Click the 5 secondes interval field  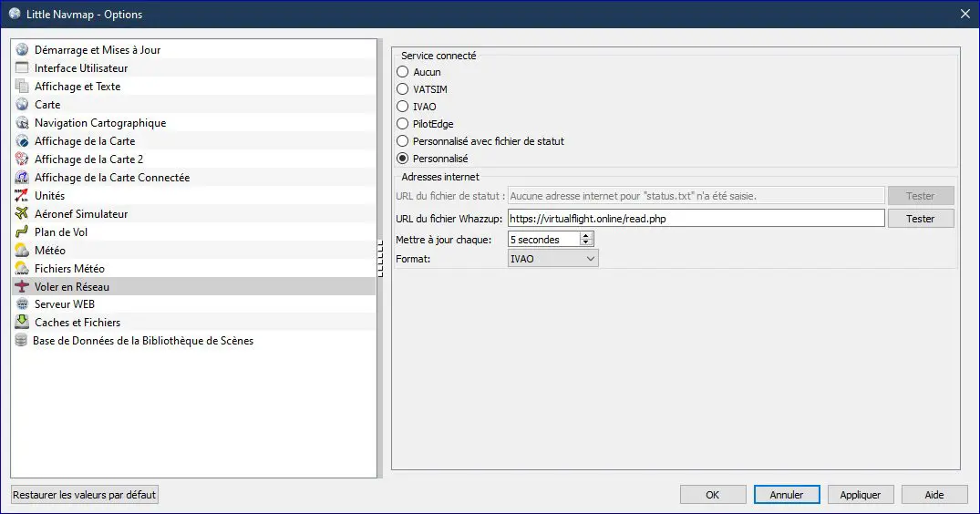pos(543,239)
